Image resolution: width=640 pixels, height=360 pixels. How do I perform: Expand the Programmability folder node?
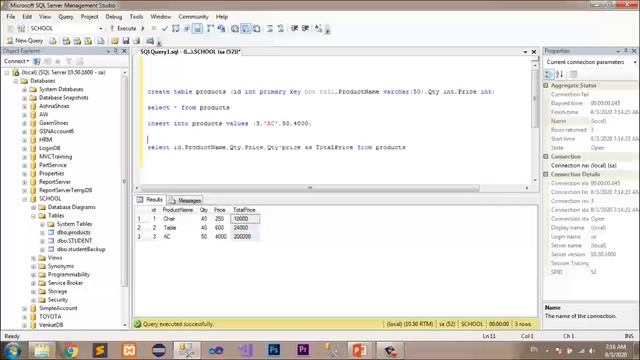coord(33,275)
